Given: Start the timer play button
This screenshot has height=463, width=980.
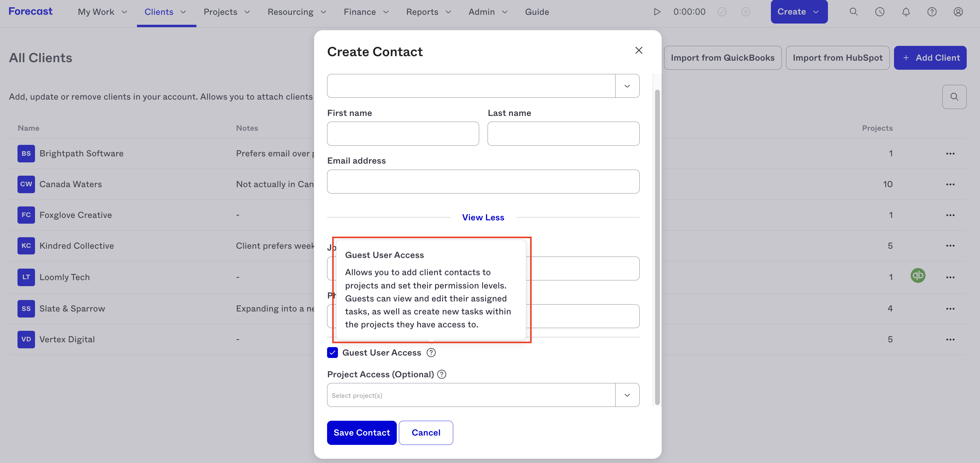Looking at the screenshot, I should pyautogui.click(x=657, y=12).
